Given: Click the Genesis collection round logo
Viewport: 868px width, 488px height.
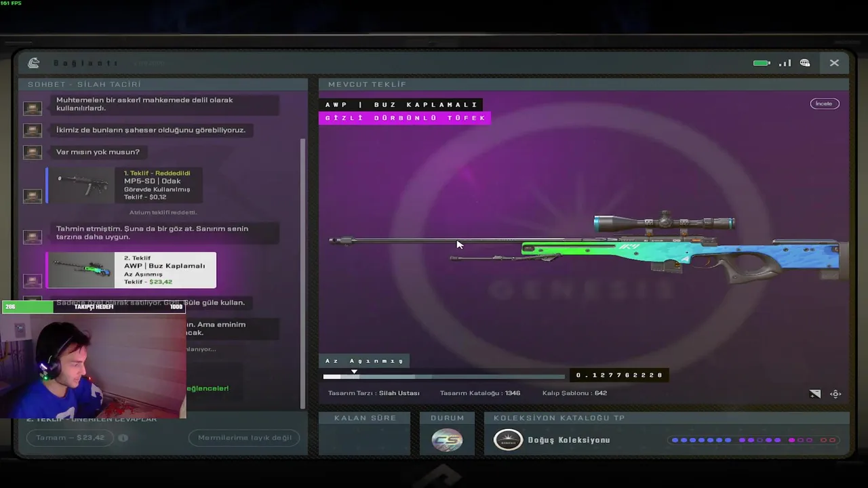Looking at the screenshot, I should coord(508,440).
